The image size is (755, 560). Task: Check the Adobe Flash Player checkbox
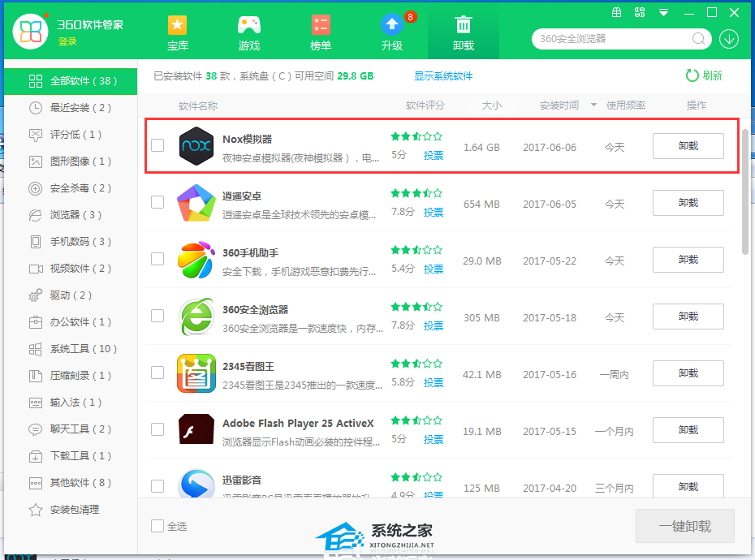157,429
